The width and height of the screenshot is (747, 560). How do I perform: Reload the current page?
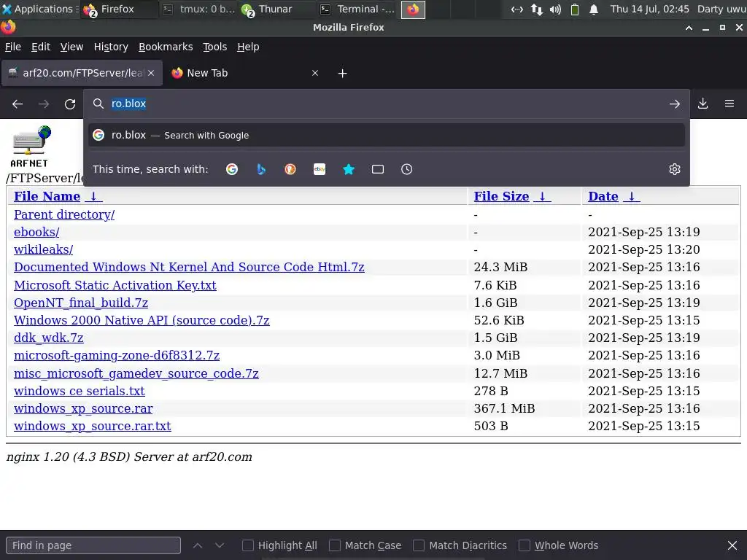pyautogui.click(x=70, y=104)
